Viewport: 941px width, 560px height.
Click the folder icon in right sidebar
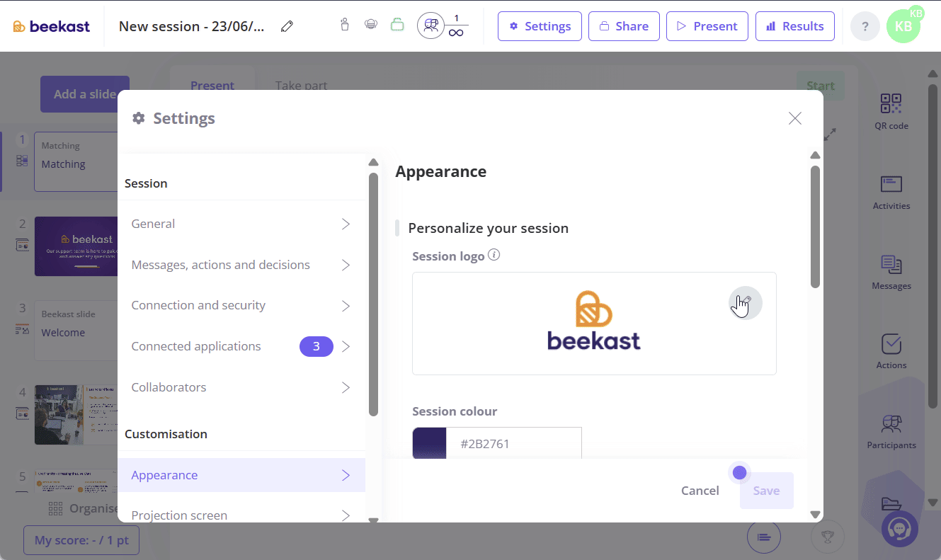pos(891,504)
